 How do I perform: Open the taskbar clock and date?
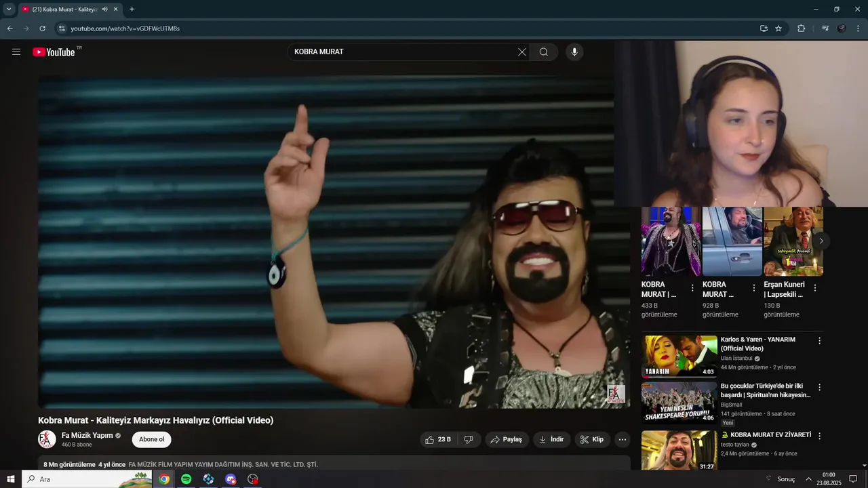click(x=829, y=479)
